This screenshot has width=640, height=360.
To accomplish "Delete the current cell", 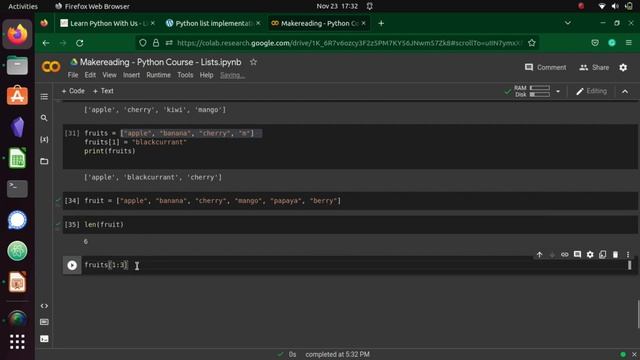I will tap(615, 255).
